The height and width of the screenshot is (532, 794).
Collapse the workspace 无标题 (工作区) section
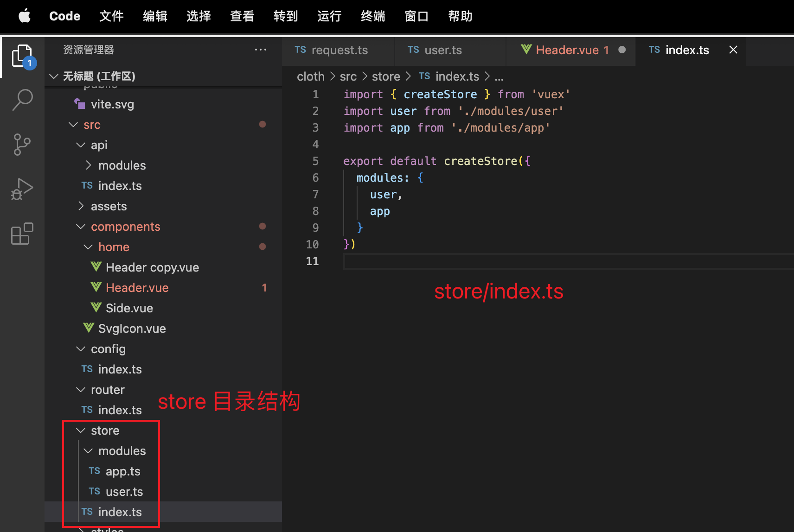tap(54, 76)
